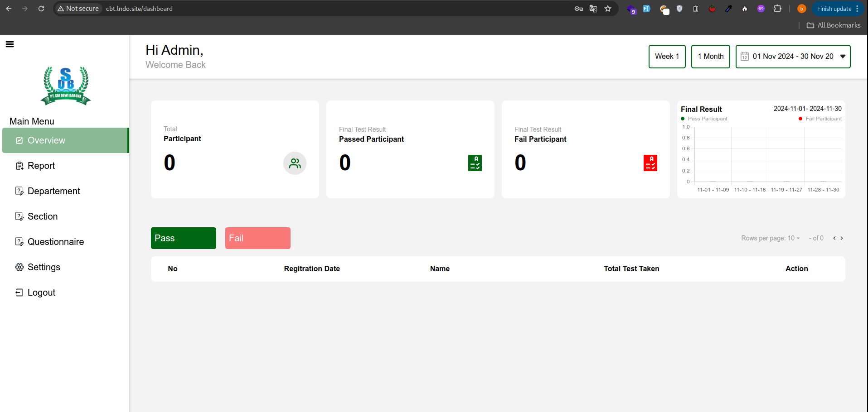This screenshot has width=868, height=412.
Task: Open the browser extensions puzzle icon
Action: click(x=777, y=9)
